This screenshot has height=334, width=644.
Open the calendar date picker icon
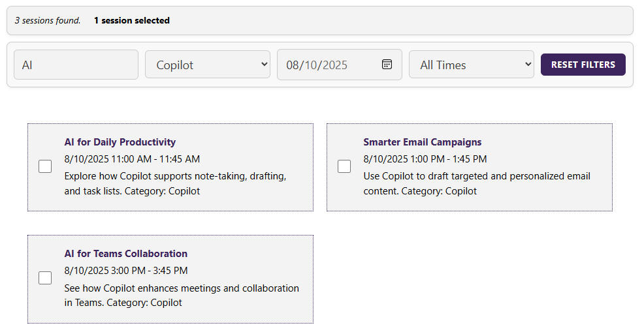click(x=387, y=65)
